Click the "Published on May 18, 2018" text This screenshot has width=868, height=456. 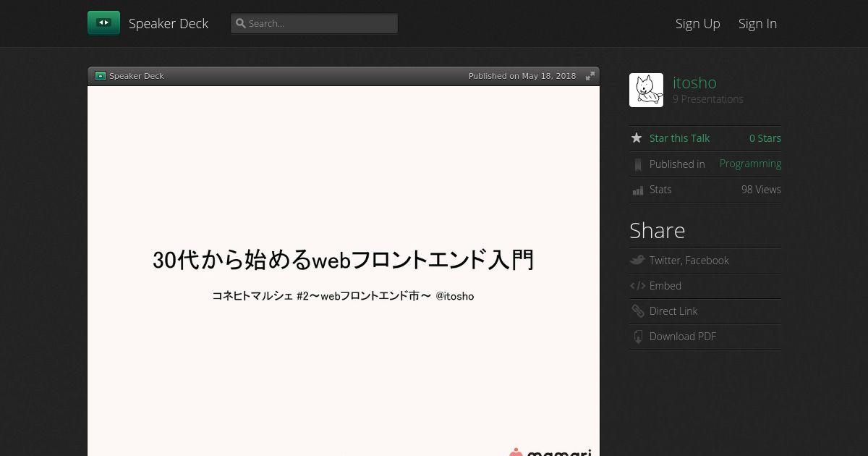(522, 76)
